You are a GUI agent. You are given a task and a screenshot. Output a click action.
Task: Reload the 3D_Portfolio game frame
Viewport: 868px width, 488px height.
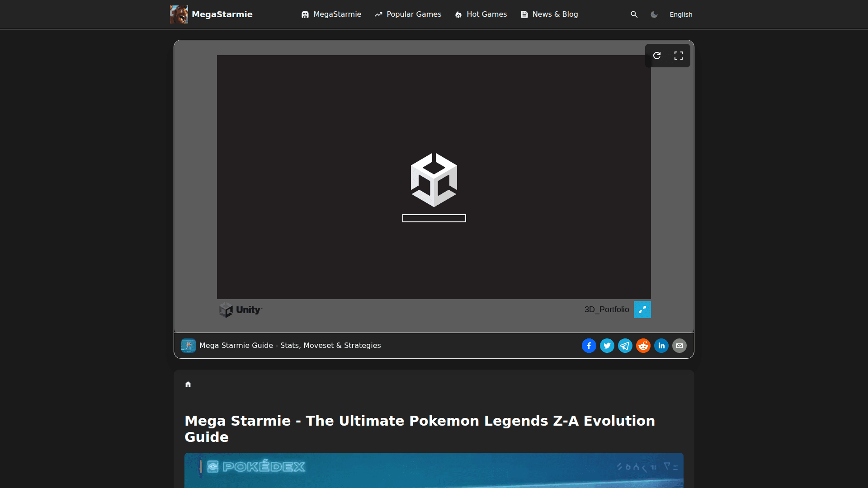pyautogui.click(x=658, y=55)
